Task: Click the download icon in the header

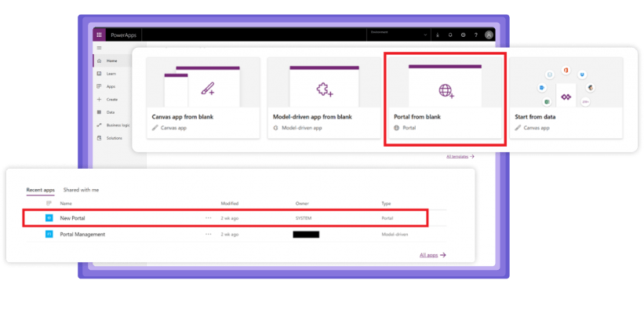Action: click(438, 35)
